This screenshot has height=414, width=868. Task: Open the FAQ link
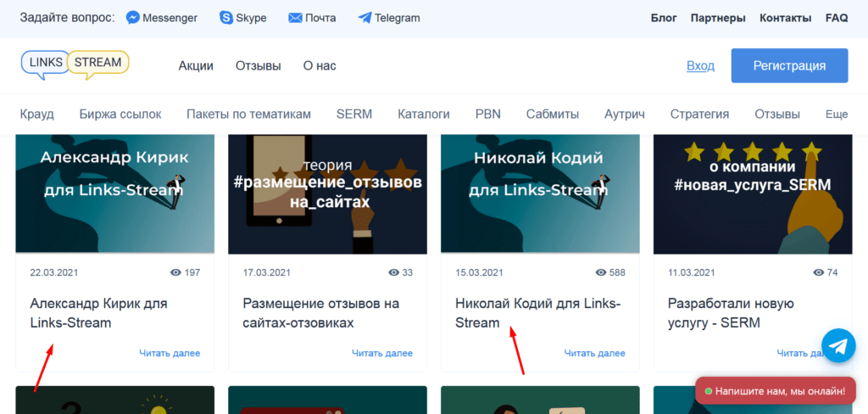(x=837, y=18)
